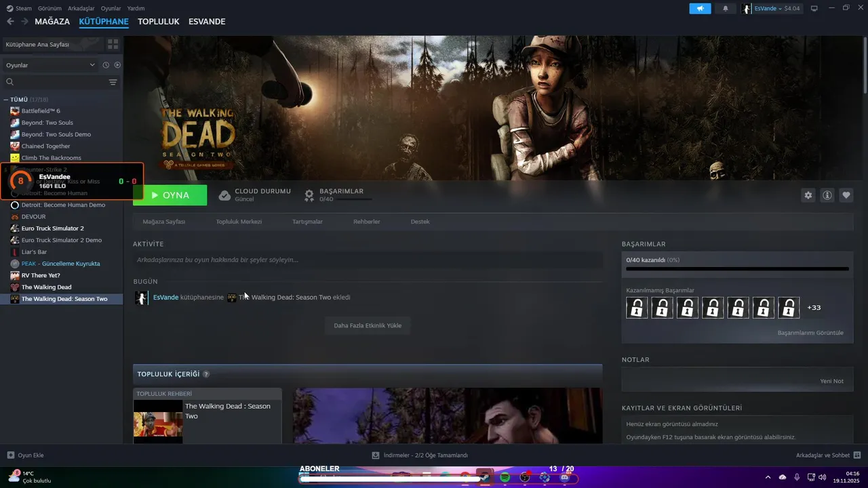Switch to the TOPLULUK tab
Image resolution: width=868 pixels, height=488 pixels.
pyautogui.click(x=159, y=22)
